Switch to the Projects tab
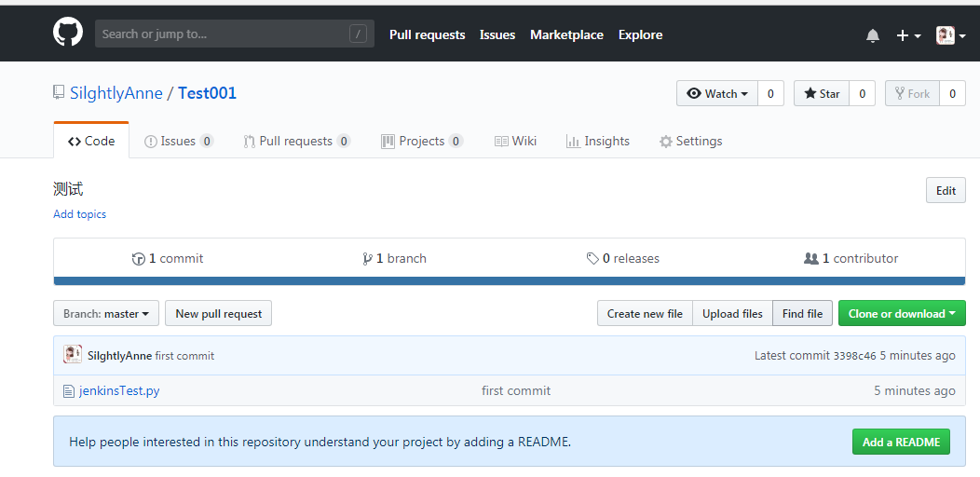980x477 pixels. (x=422, y=142)
